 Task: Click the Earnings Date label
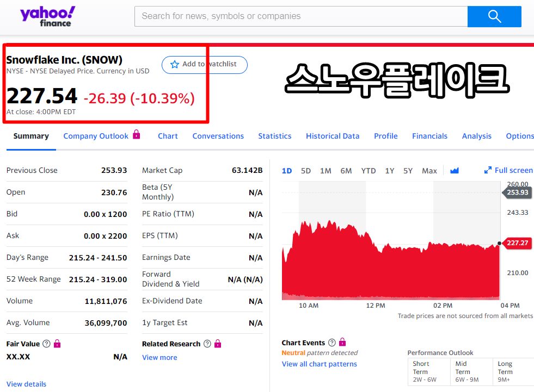[166, 257]
